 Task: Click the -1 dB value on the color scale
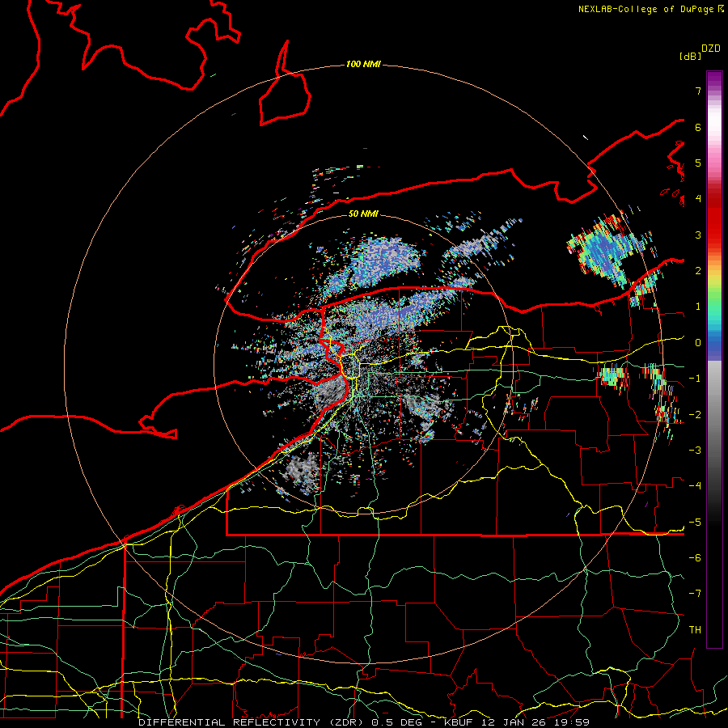(695, 379)
